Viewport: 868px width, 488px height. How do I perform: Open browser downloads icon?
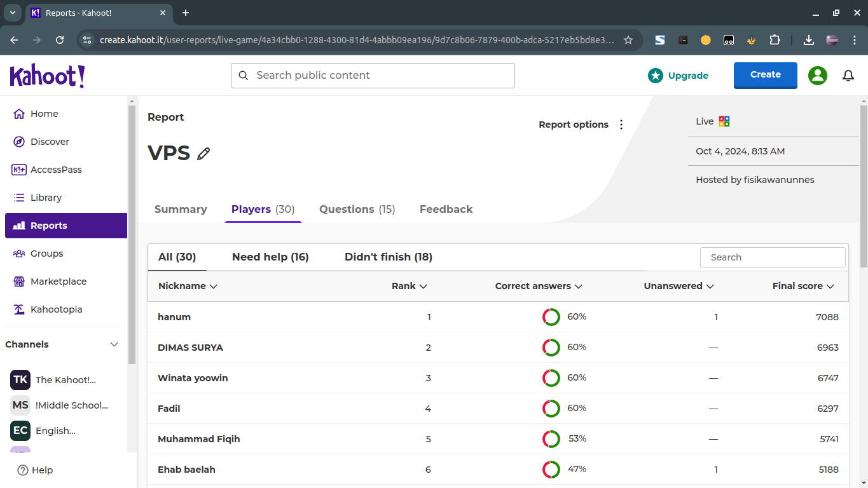coord(809,40)
